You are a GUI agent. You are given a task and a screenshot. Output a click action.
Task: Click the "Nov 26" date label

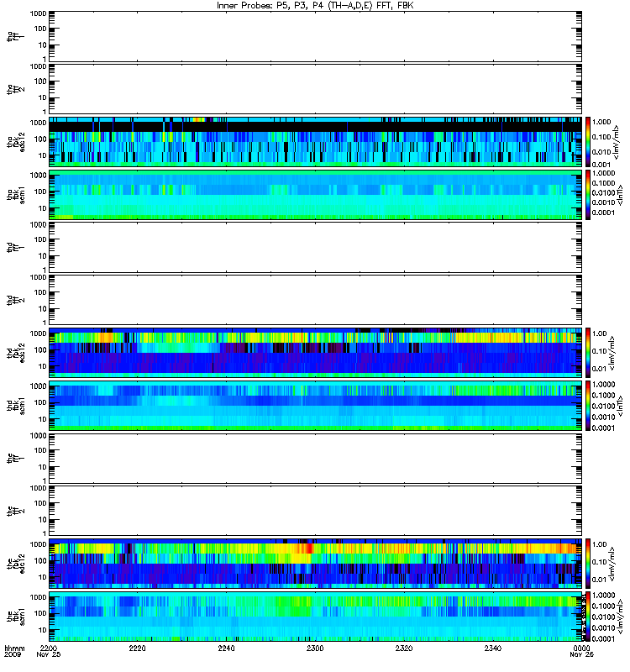581,654
